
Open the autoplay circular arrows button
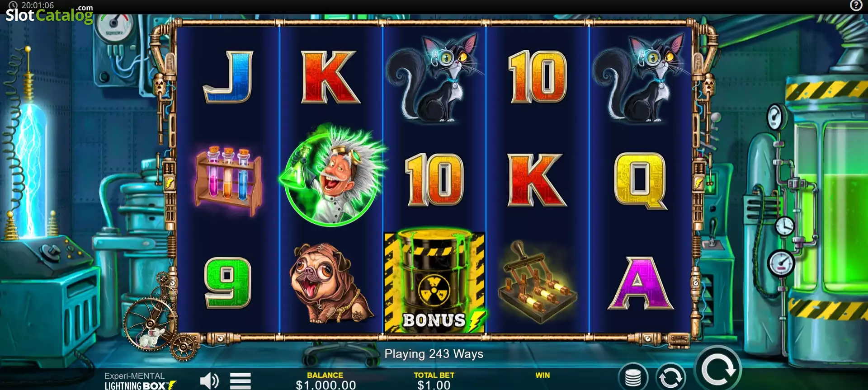click(x=671, y=377)
